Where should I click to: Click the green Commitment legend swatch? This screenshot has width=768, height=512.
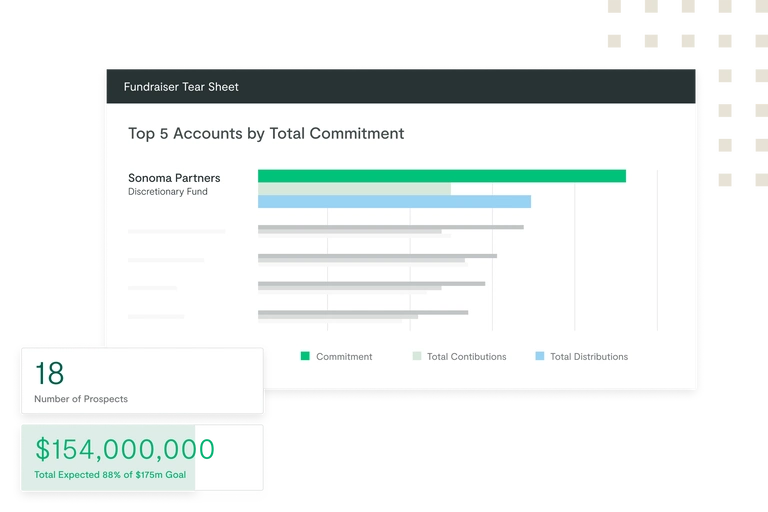306,356
